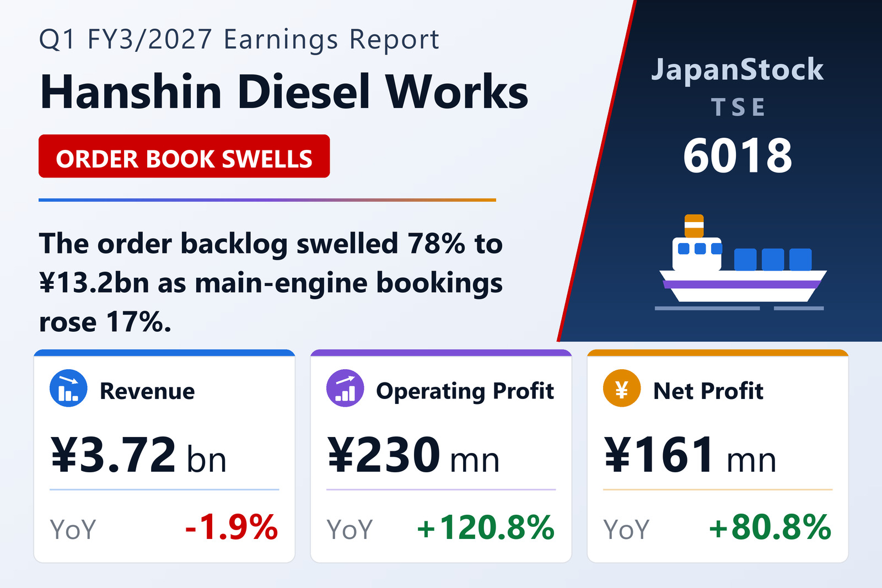Click the Net Profit yen icon
Viewport: 882px width, 588px height.
click(622, 388)
